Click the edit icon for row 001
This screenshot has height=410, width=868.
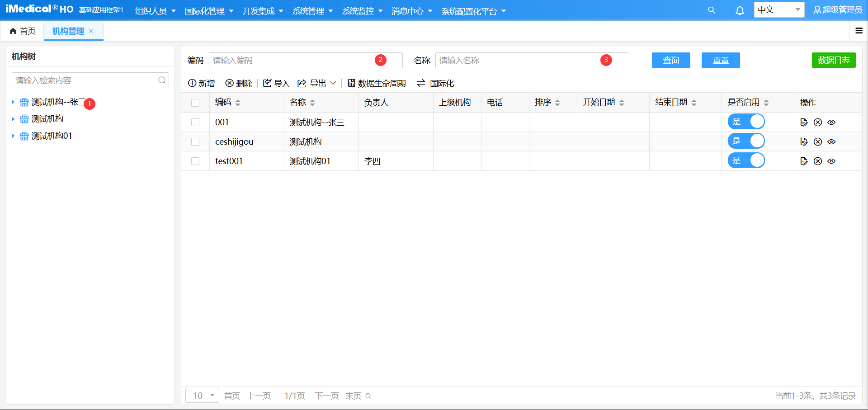click(804, 122)
